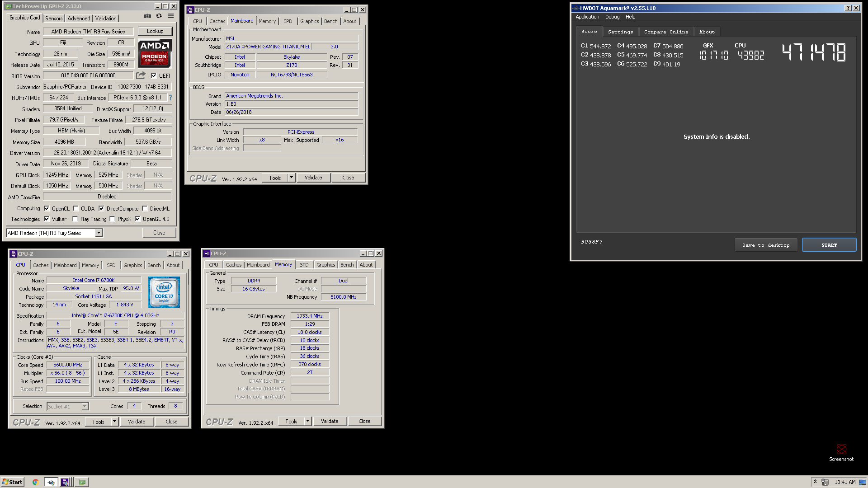Click the GPU-Z title bar icon
The height and width of the screenshot is (488, 868).
tap(8, 6)
